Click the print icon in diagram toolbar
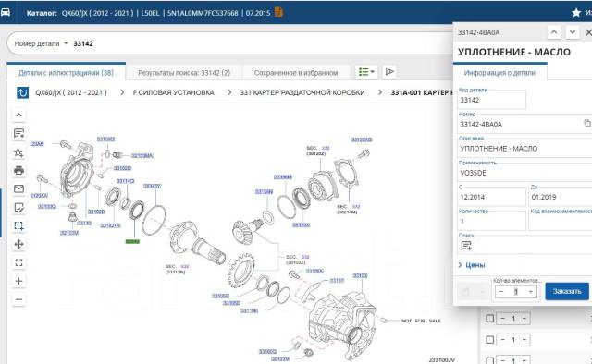Viewport: 592px width, 364px height. (x=18, y=171)
